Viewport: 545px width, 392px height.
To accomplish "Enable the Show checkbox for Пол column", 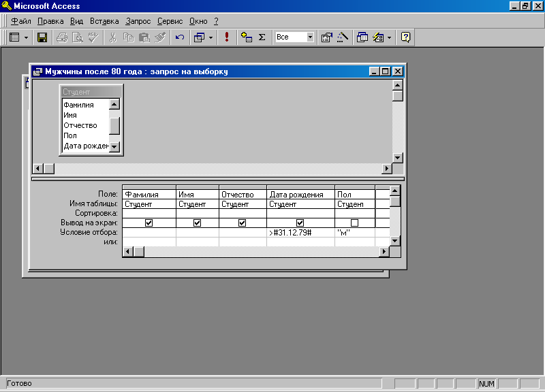I will click(354, 223).
